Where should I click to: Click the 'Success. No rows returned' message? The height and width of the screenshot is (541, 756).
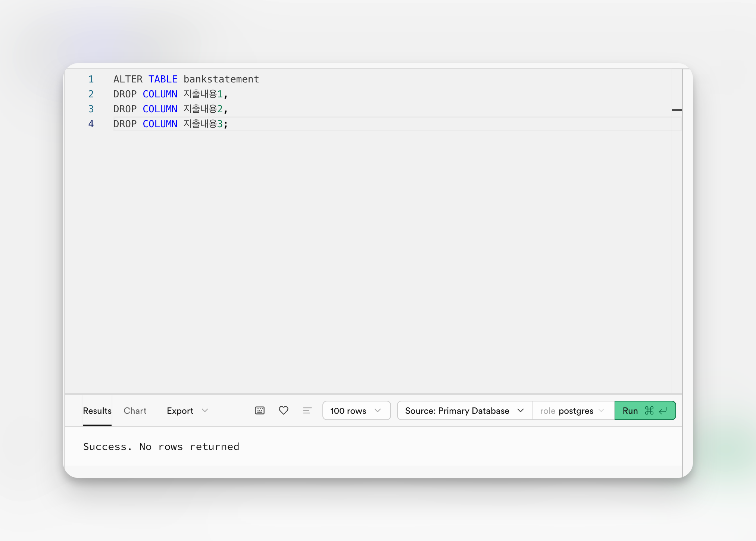click(x=161, y=447)
